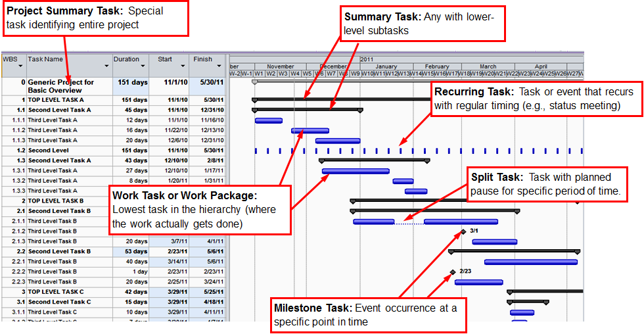Open the WBS column filter dropdown
Image resolution: width=644 pixels, height=334 pixels.
pyautogui.click(x=20, y=66)
